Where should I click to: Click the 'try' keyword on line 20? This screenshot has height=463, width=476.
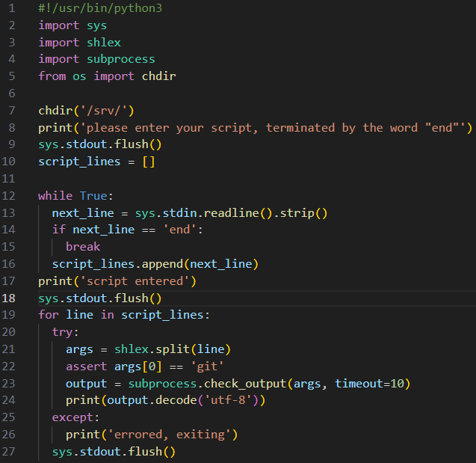(x=62, y=332)
